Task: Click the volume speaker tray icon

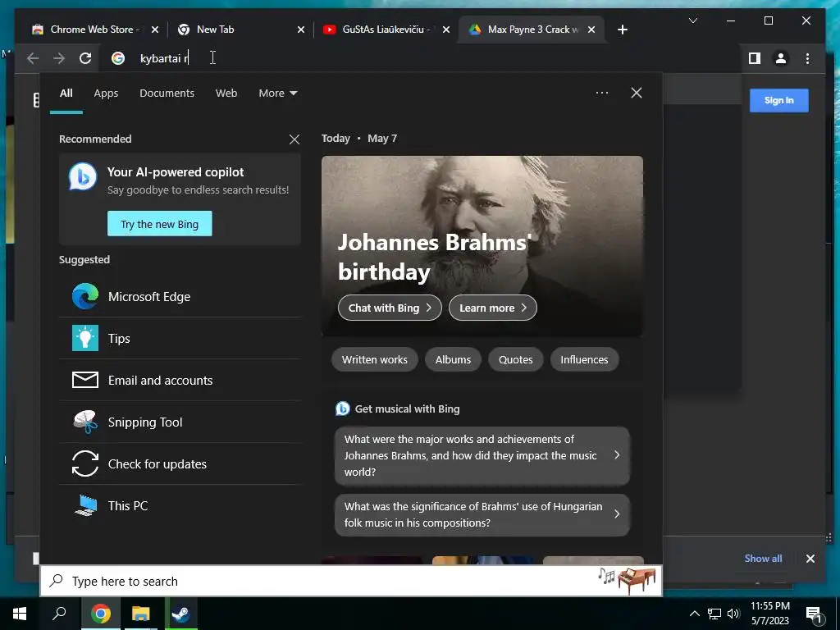Action: (x=733, y=614)
